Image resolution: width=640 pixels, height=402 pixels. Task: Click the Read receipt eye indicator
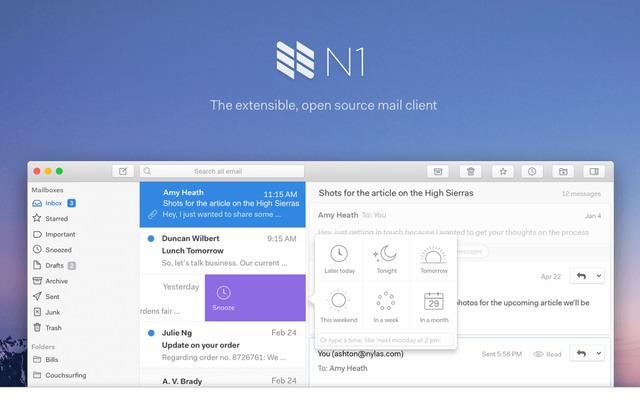click(547, 354)
